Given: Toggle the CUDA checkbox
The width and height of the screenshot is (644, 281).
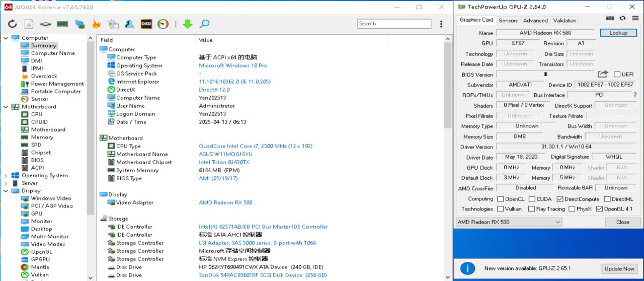Looking at the screenshot, I should [x=532, y=199].
